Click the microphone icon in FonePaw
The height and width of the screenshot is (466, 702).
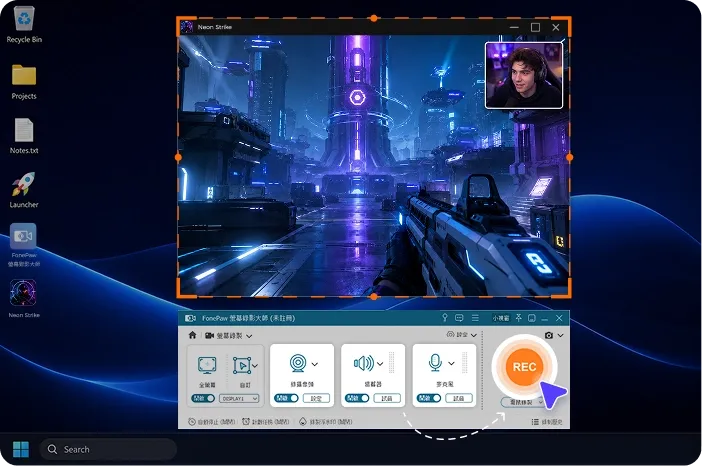point(435,363)
